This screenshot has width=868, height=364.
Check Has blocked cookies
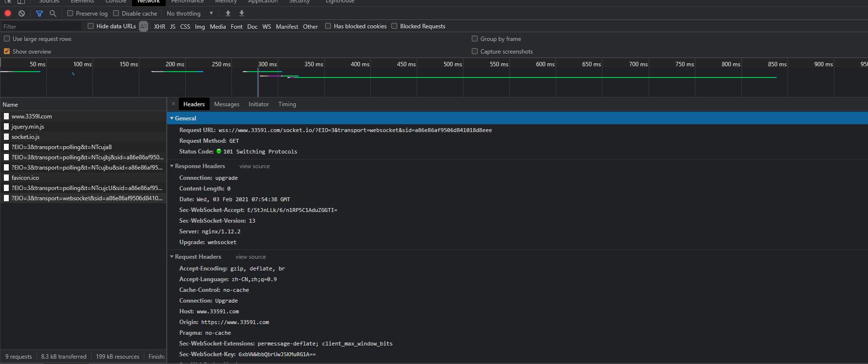(x=328, y=26)
